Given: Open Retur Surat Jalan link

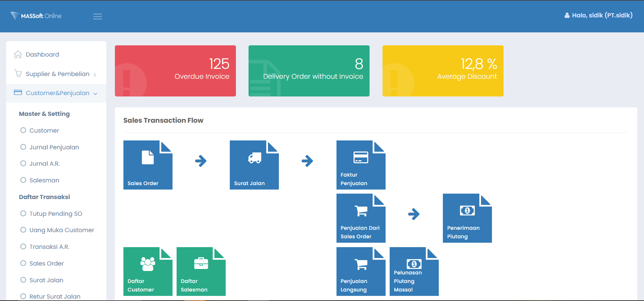Looking at the screenshot, I should coord(55,297).
